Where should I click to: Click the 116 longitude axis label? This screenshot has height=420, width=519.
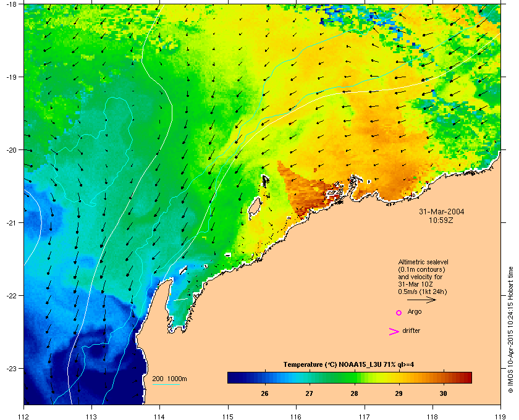coord(296,417)
